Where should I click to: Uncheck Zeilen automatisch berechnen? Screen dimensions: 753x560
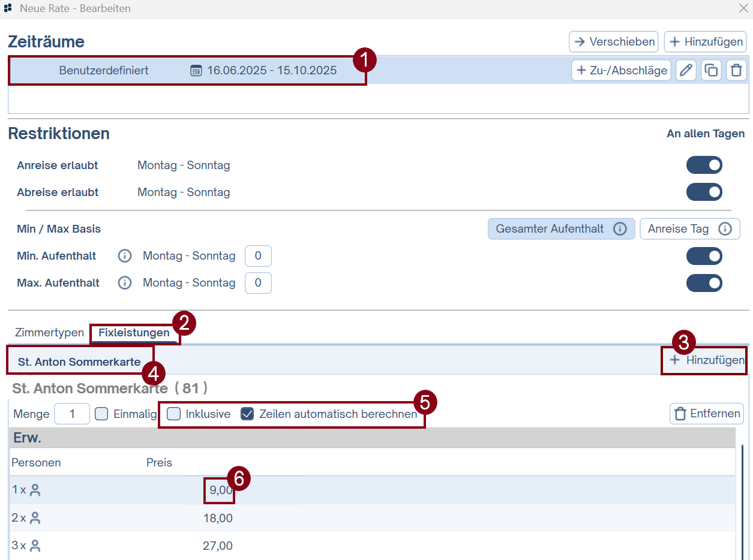247,414
